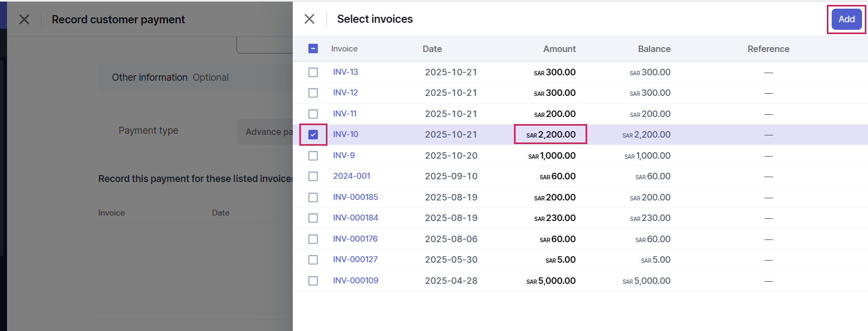This screenshot has width=868, height=331.
Task: Tick the checkbox next to INV-9
Action: point(313,155)
